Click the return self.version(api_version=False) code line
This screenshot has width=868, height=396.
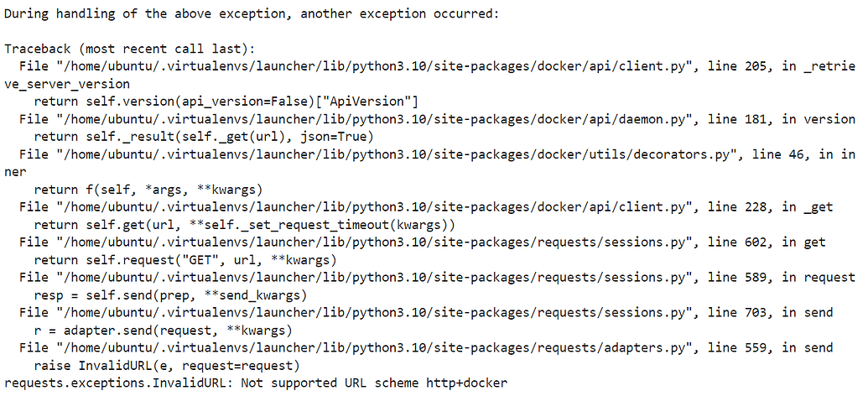(226, 102)
